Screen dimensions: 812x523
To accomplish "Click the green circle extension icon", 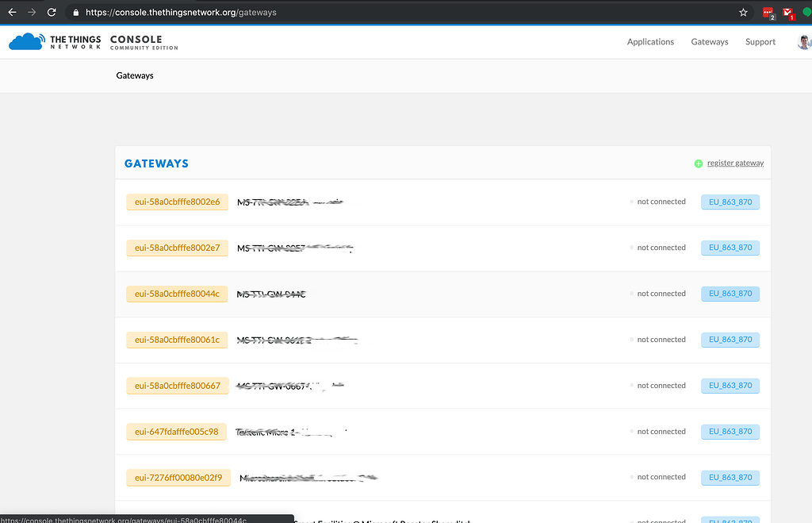I will pyautogui.click(x=806, y=13).
